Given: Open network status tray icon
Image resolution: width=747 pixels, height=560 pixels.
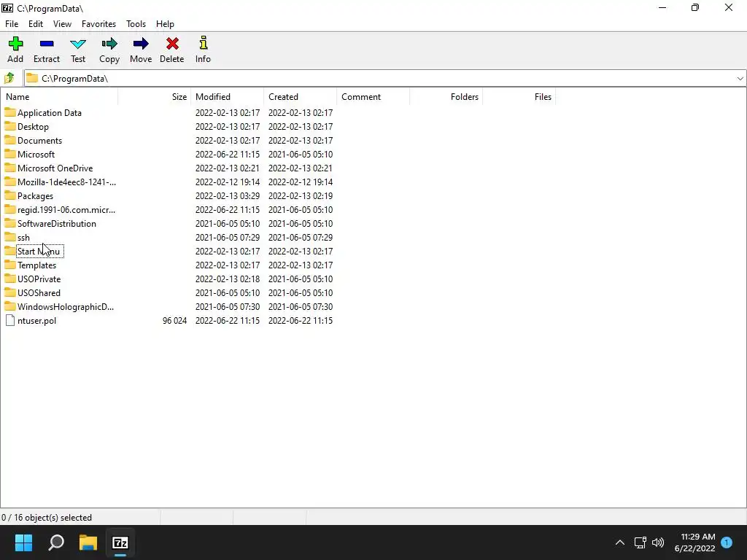Looking at the screenshot, I should (x=640, y=542).
